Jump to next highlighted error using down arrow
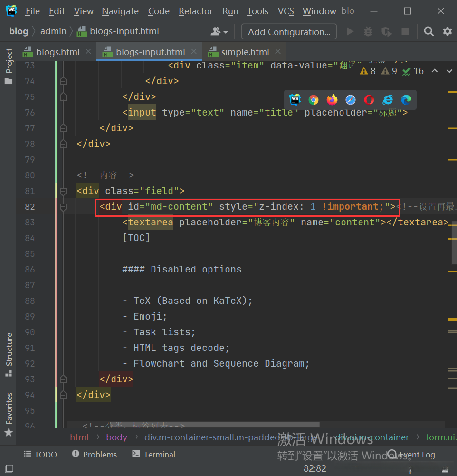The image size is (457, 476). [x=449, y=71]
